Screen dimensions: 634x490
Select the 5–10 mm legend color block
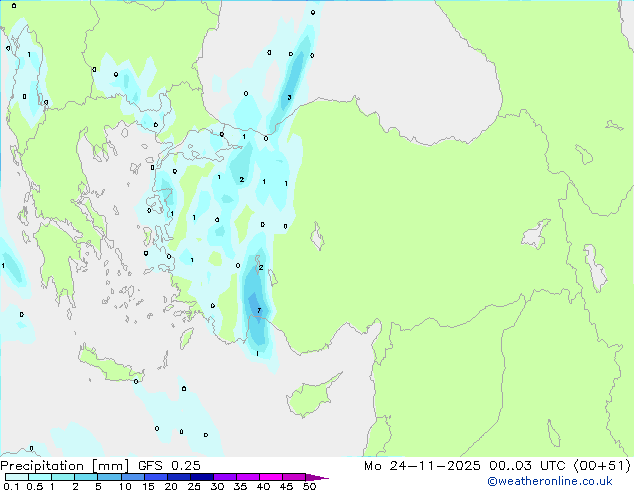pos(109,477)
